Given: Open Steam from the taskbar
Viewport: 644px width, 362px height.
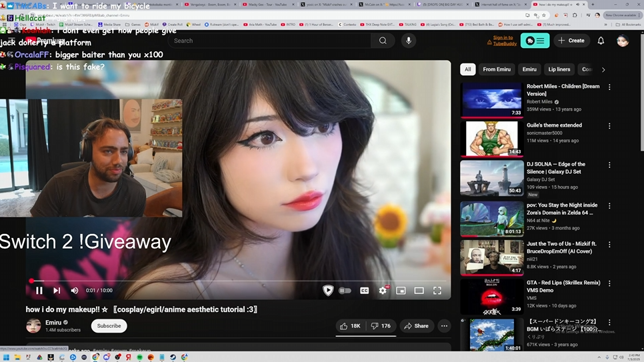Looking at the screenshot, I should point(173,357).
